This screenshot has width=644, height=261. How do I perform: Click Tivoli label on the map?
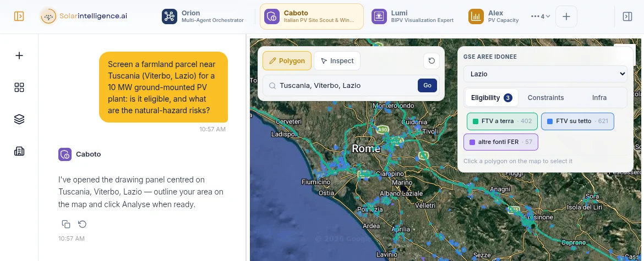[x=430, y=131]
